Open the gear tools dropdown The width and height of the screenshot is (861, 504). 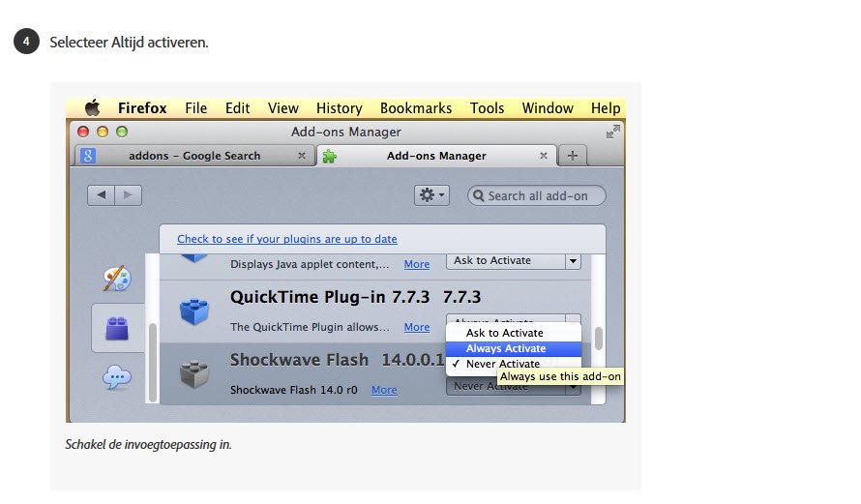tap(431, 194)
